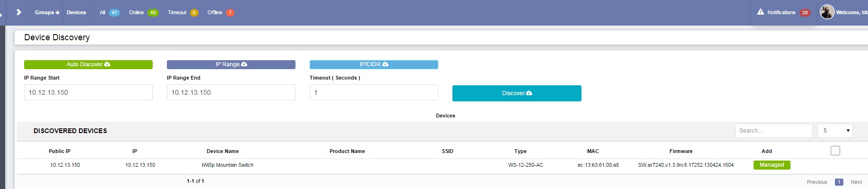This screenshot has width=868, height=189.
Task: Select the IP/CIDR mode button
Action: pos(374,64)
